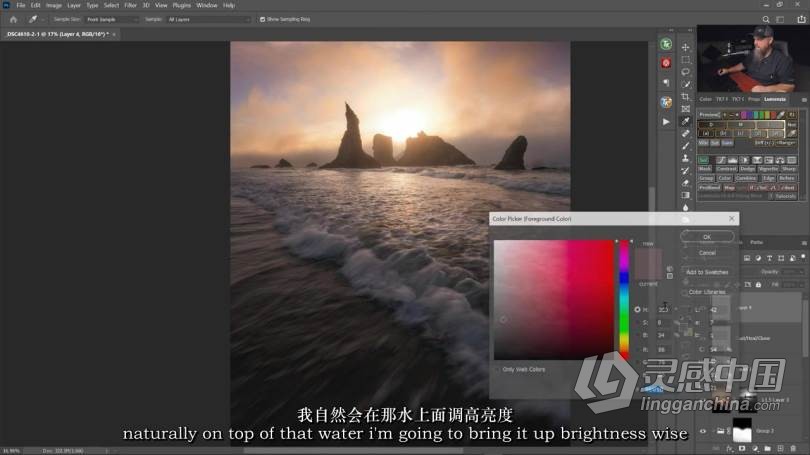Select the Crop tool

tap(685, 97)
